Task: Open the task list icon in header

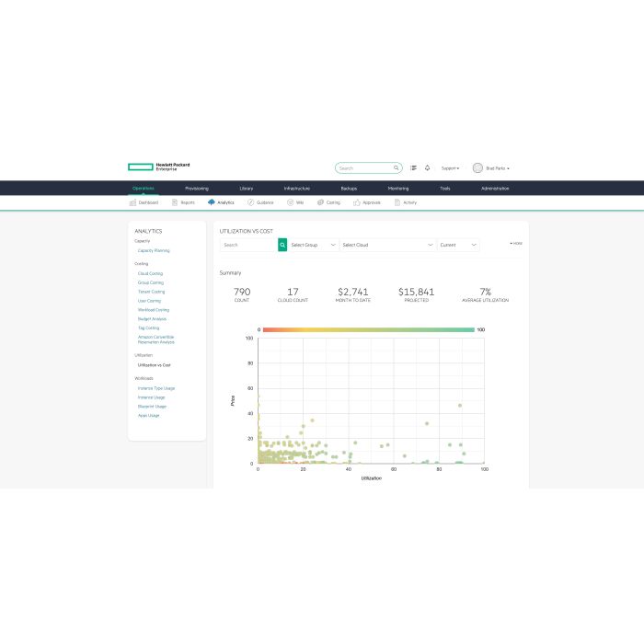Action: [x=414, y=168]
